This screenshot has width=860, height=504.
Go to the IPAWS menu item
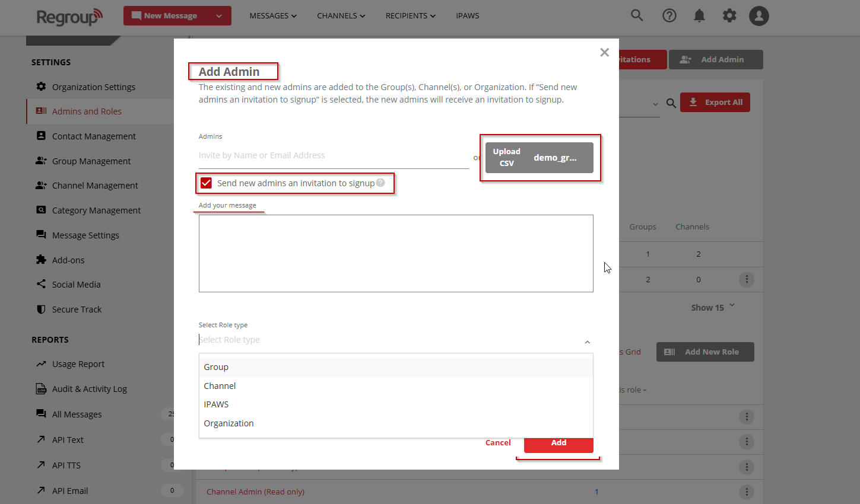point(468,16)
